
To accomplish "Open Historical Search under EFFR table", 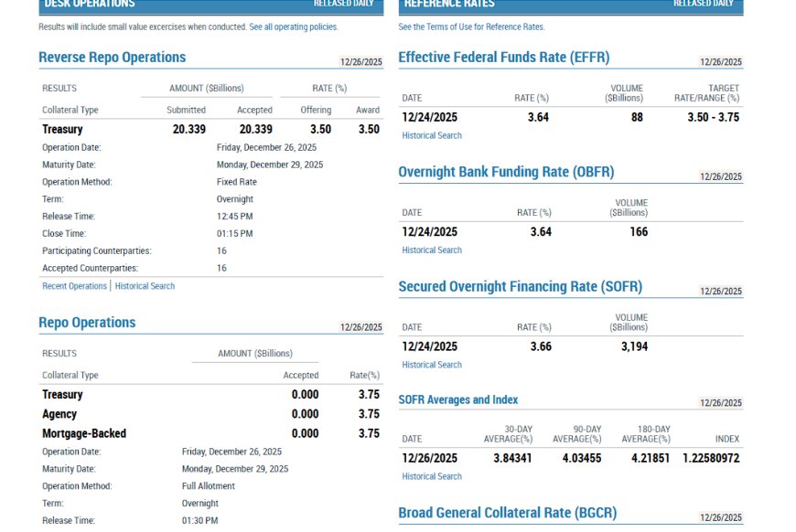I will pyautogui.click(x=432, y=135).
